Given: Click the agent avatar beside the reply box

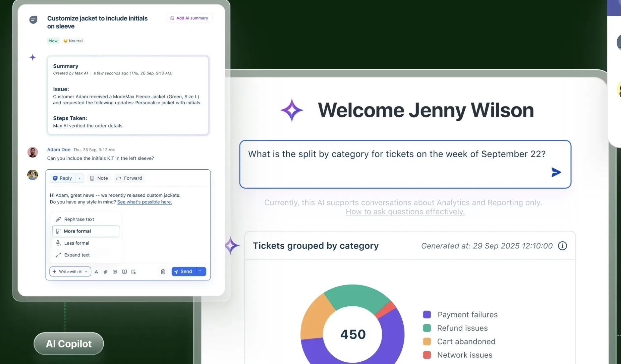Looking at the screenshot, I should click(33, 175).
